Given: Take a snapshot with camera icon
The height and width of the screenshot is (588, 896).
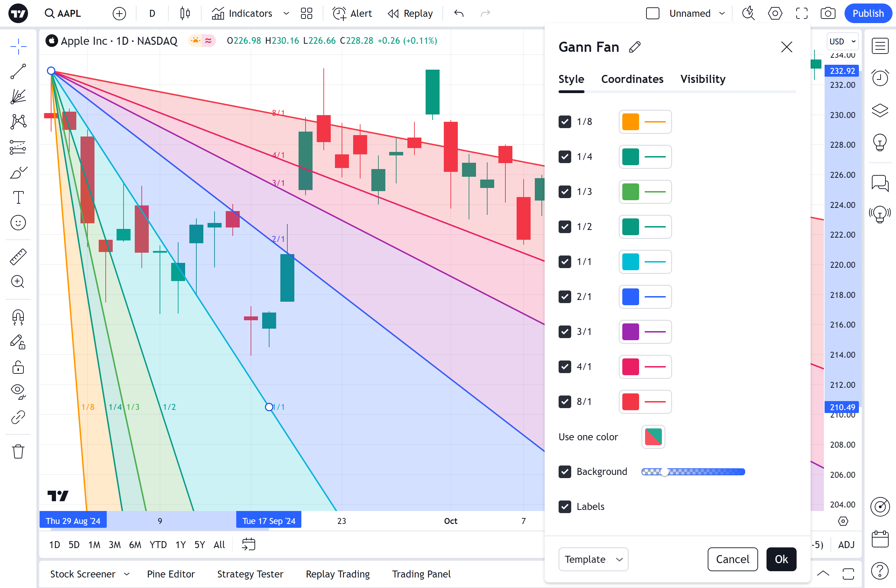Looking at the screenshot, I should click(827, 14).
